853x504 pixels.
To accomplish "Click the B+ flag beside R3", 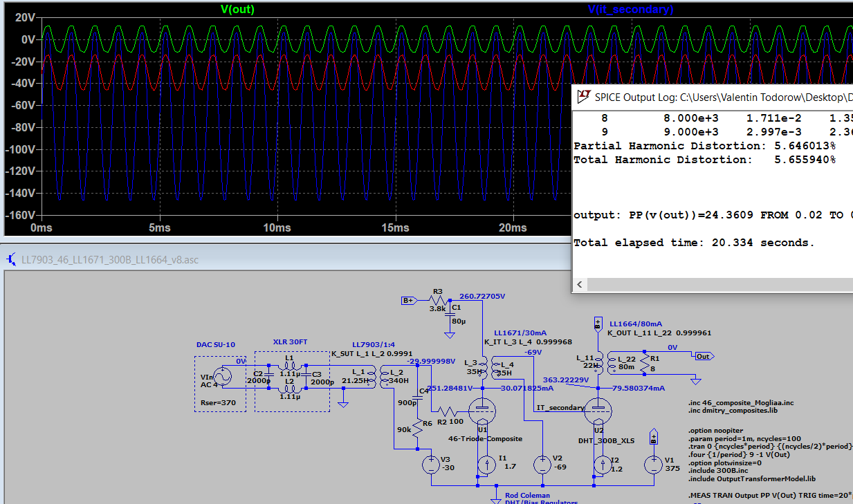I will click(x=408, y=301).
